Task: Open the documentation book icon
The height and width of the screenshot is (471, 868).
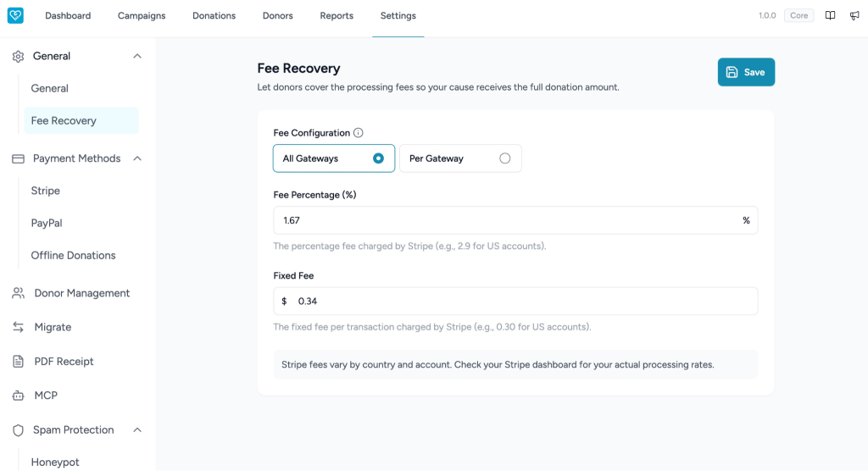Action: pos(830,15)
